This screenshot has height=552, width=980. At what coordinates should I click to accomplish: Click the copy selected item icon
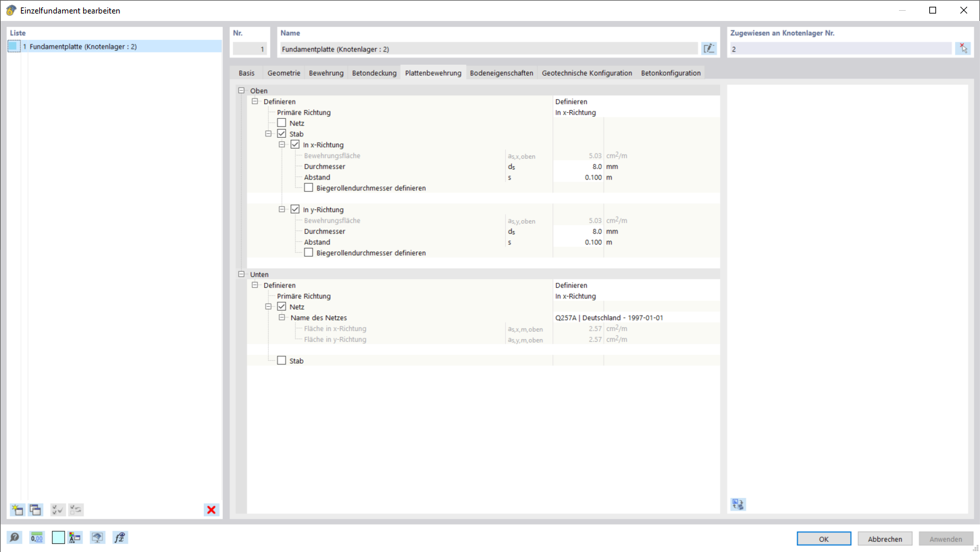(x=34, y=510)
